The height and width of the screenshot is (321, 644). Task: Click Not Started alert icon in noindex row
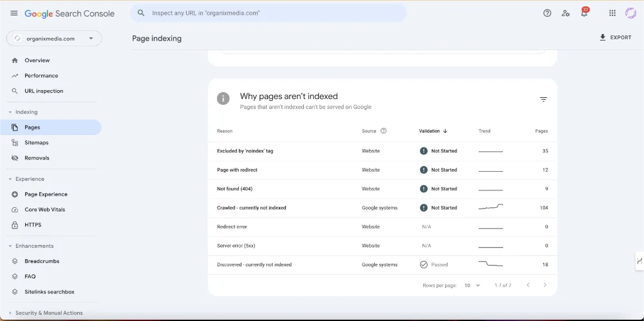(x=424, y=151)
